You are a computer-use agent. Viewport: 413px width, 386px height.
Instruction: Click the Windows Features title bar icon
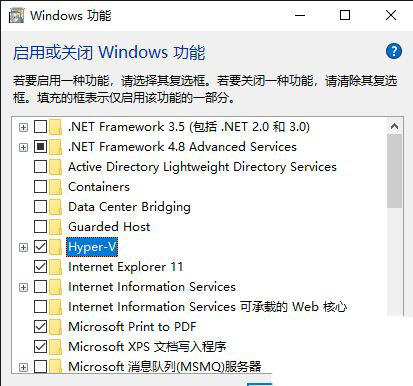coord(17,15)
